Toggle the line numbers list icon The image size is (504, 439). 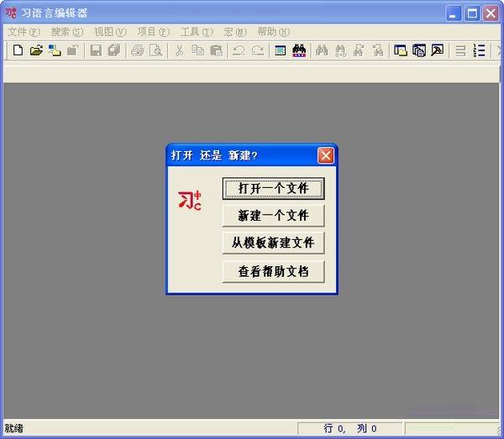pyautogui.click(x=479, y=50)
